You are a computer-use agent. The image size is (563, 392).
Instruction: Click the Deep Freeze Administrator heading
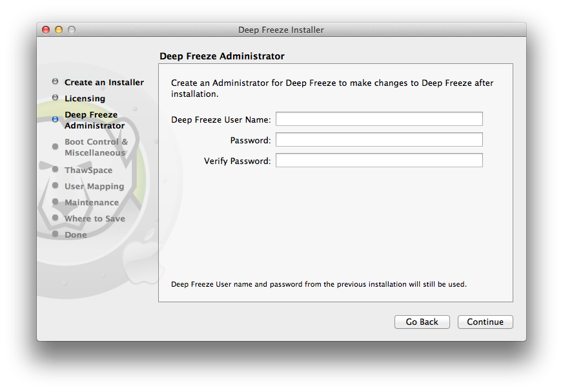[222, 56]
